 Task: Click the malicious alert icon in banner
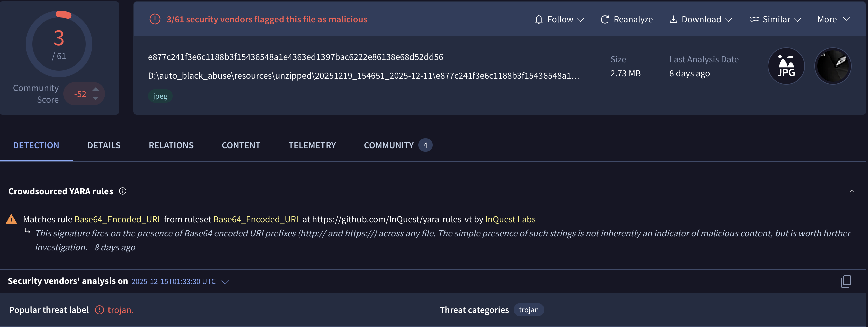click(x=155, y=19)
